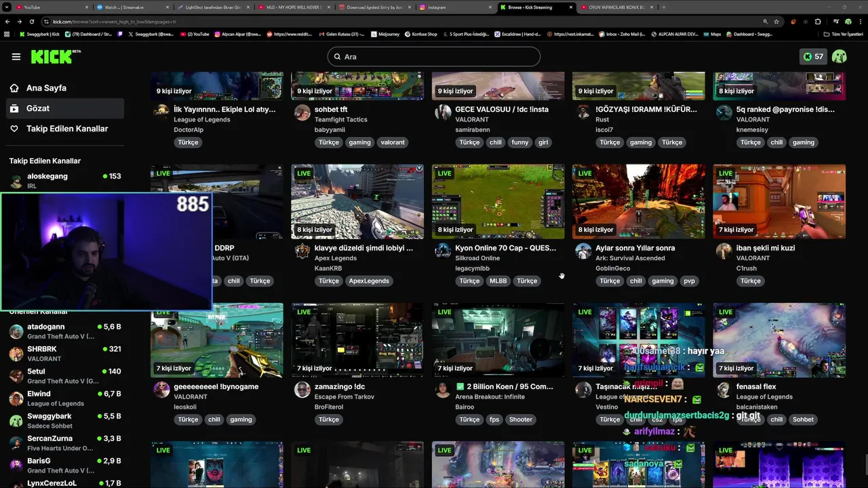The height and width of the screenshot is (488, 868).
Task: Select MLBB tag under legacymlbb
Action: 498,281
